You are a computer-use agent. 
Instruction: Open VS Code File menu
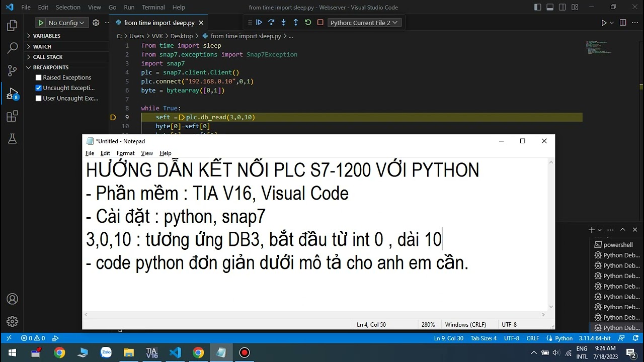[26, 7]
